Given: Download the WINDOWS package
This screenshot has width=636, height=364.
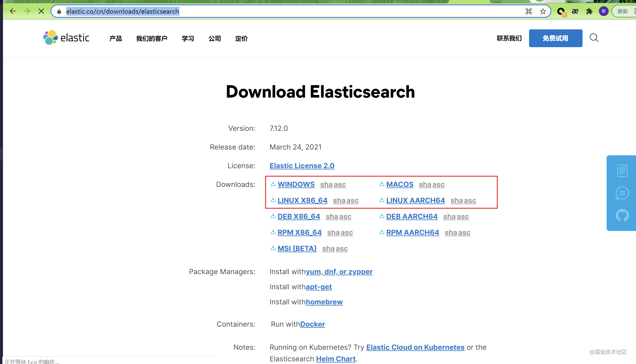Looking at the screenshot, I should 296,184.
